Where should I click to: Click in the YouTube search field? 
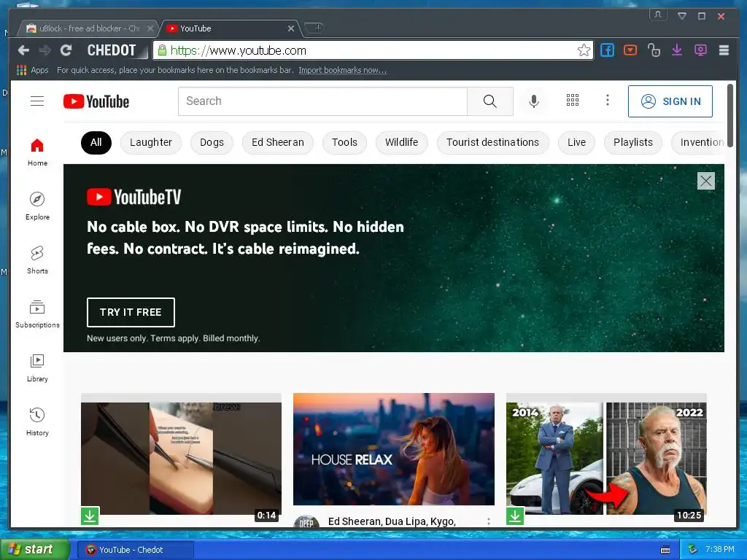pos(322,101)
